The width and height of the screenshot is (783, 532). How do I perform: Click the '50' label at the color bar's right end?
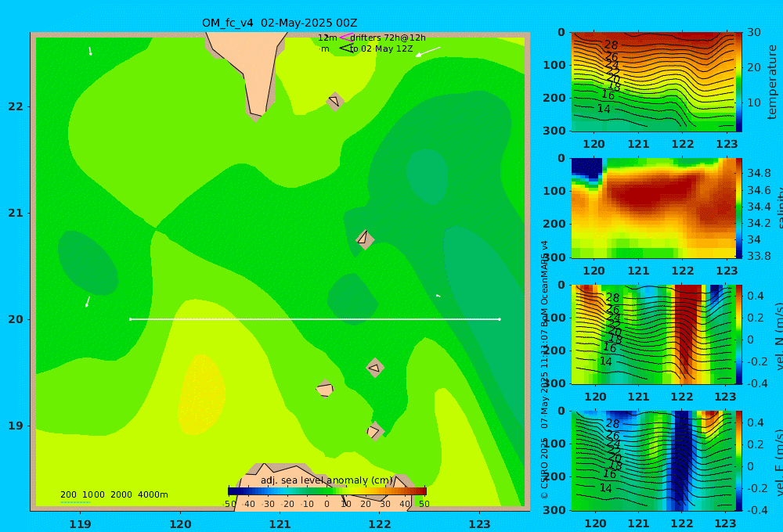tap(424, 504)
